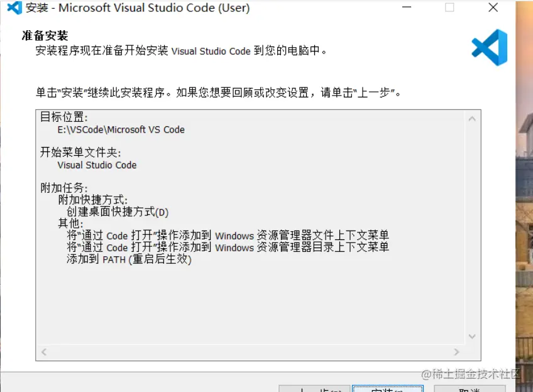Click the 其他 line
Image resolution: width=533 pixels, height=392 pixels.
click(x=70, y=224)
